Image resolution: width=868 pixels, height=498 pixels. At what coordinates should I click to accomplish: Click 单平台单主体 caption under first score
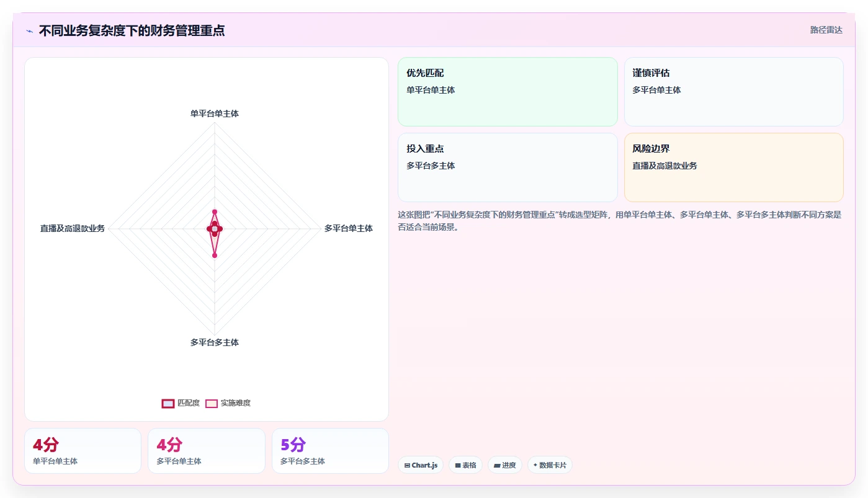pyautogui.click(x=55, y=461)
